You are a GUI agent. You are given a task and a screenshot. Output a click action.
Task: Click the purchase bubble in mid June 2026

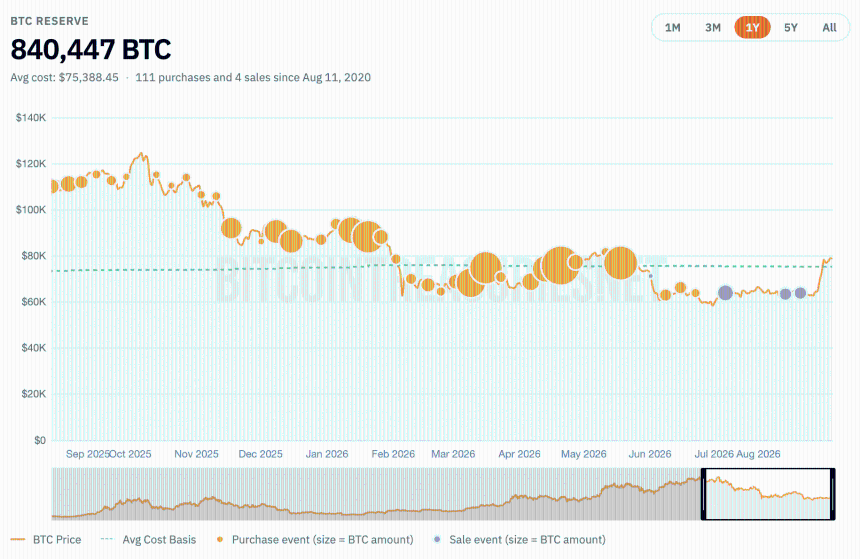click(x=681, y=287)
